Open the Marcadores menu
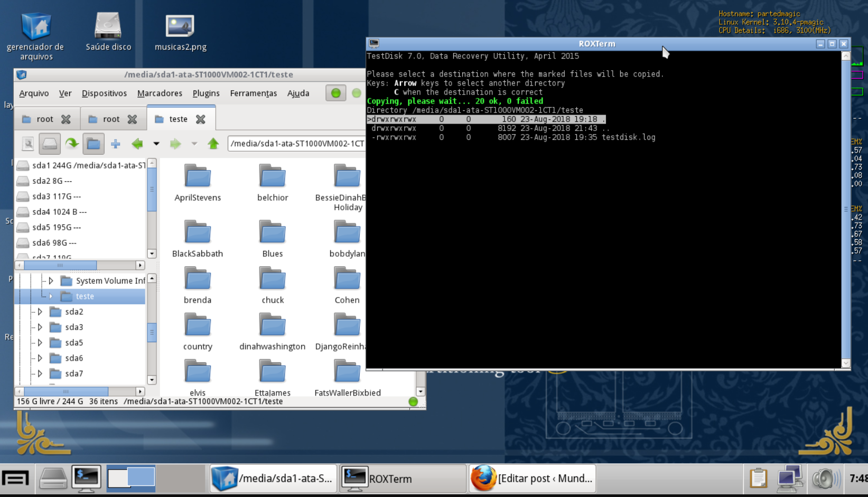Viewport: 868px width, 497px height. 160,93
